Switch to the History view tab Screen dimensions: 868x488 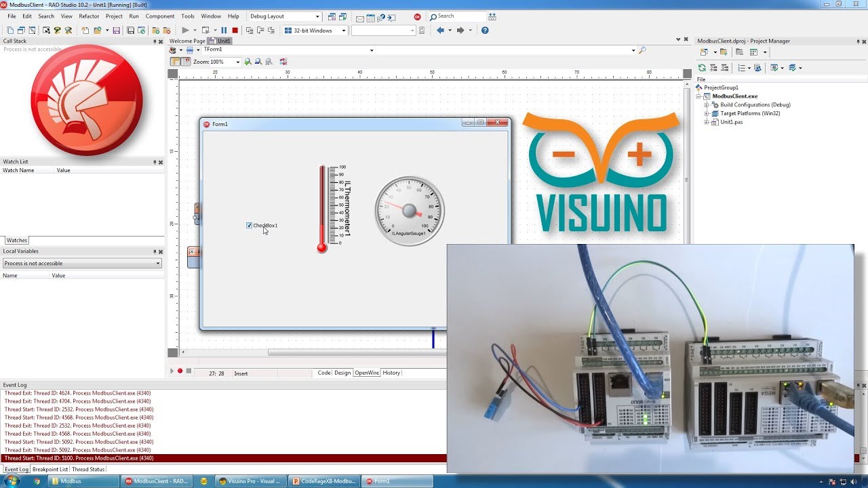[x=391, y=373]
